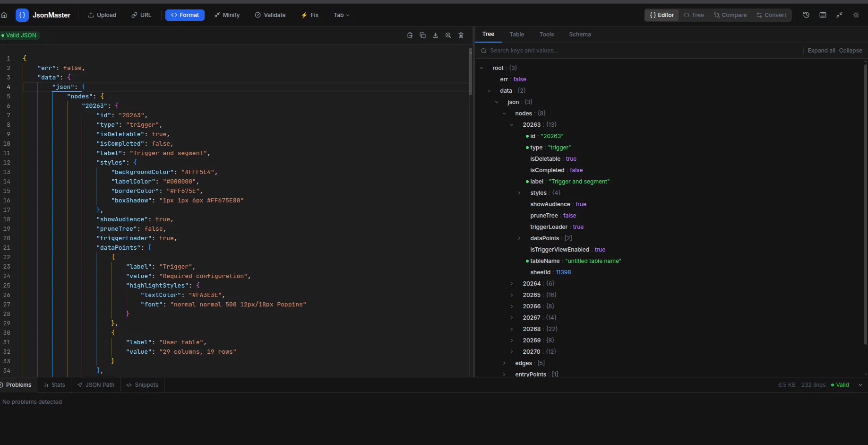
Task: Click line number 21 in gutter
Action: [x=7, y=248]
